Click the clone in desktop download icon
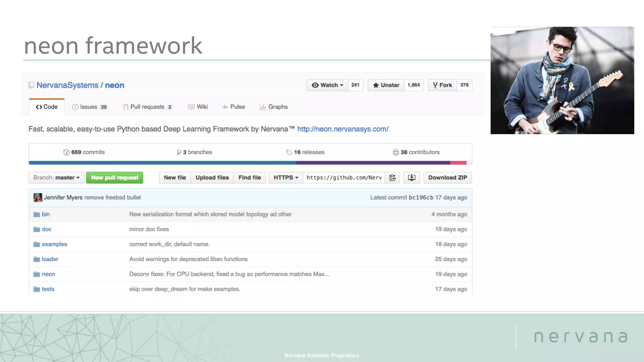The image size is (644, 362). [x=412, y=178]
